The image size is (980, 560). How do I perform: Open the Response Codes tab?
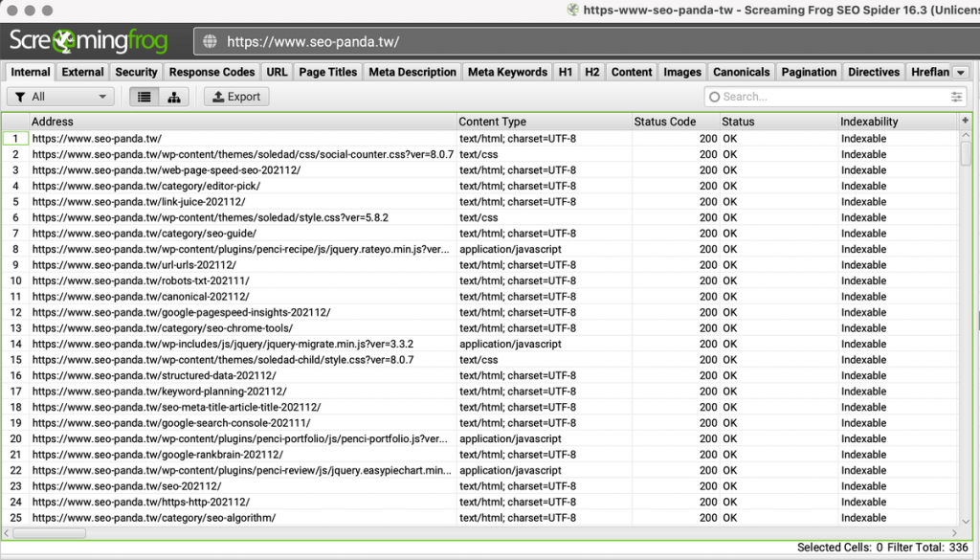coord(212,72)
